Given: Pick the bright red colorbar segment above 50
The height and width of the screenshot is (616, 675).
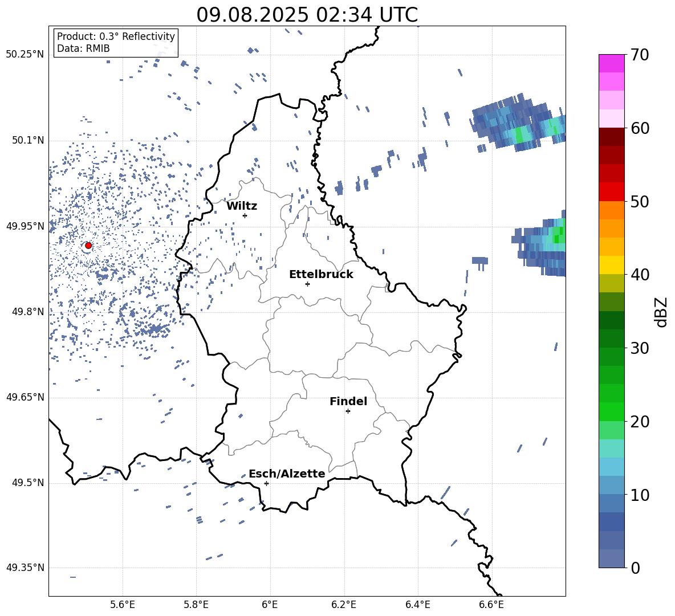Looking at the screenshot, I should (x=611, y=192).
